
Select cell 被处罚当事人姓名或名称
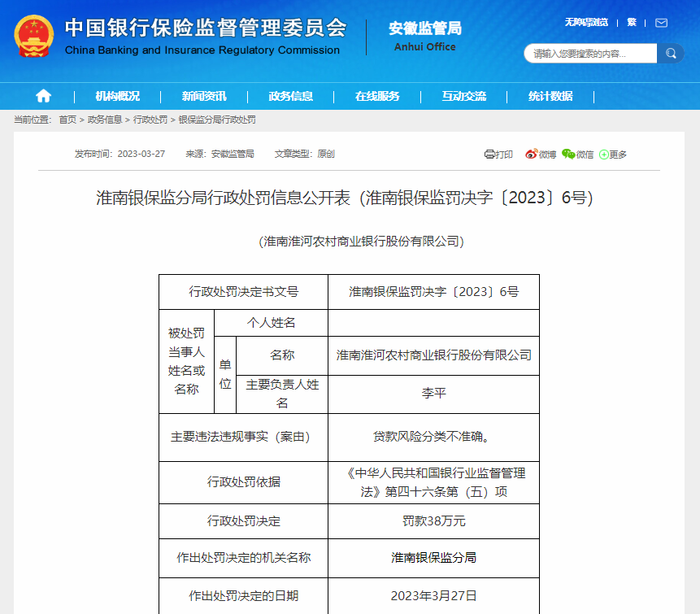187,361
